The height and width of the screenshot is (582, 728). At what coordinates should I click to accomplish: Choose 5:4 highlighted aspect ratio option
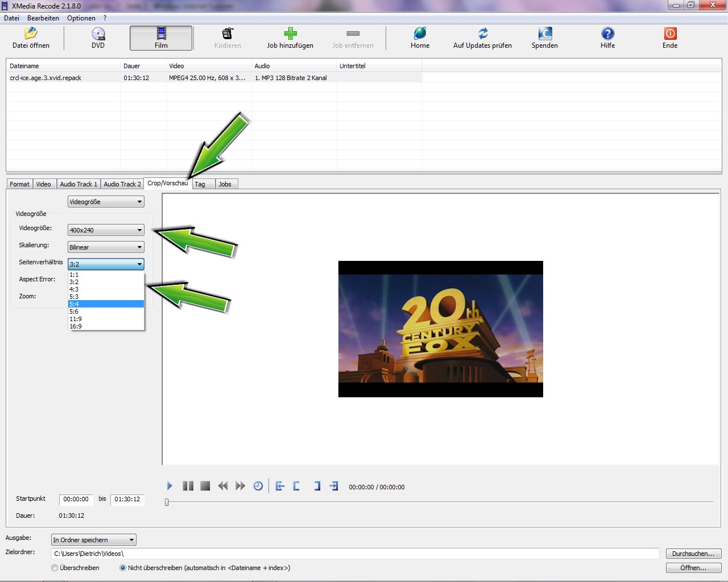[x=106, y=304]
